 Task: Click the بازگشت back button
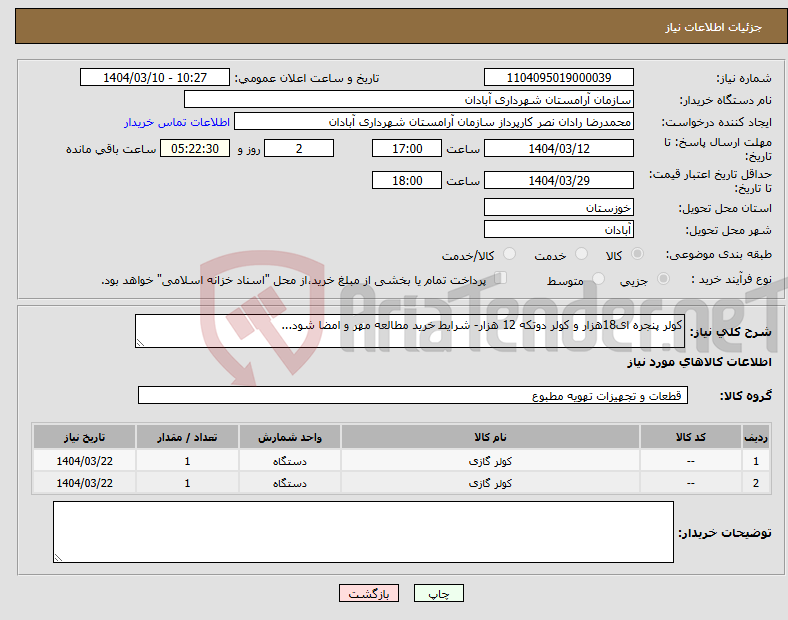tap(369, 593)
